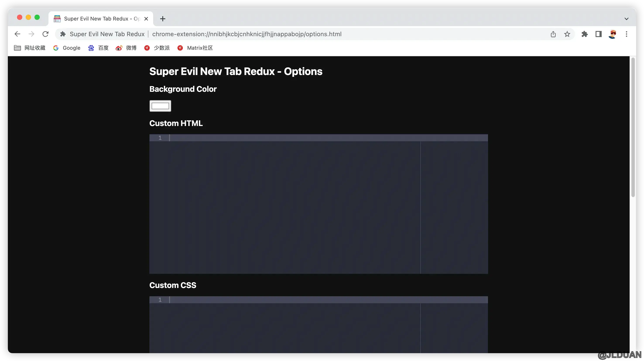Image resolution: width=644 pixels, height=361 pixels.
Task: Open Chrome's three-dot menu
Action: 627,34
